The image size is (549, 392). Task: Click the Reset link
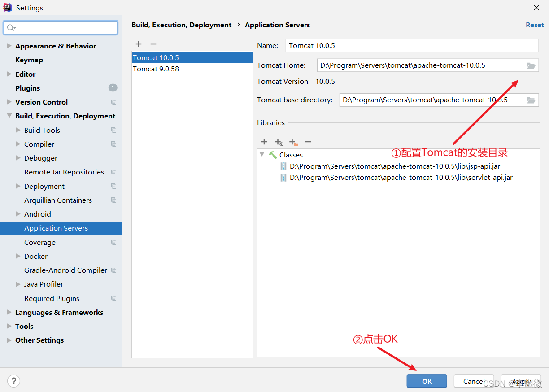coord(535,25)
